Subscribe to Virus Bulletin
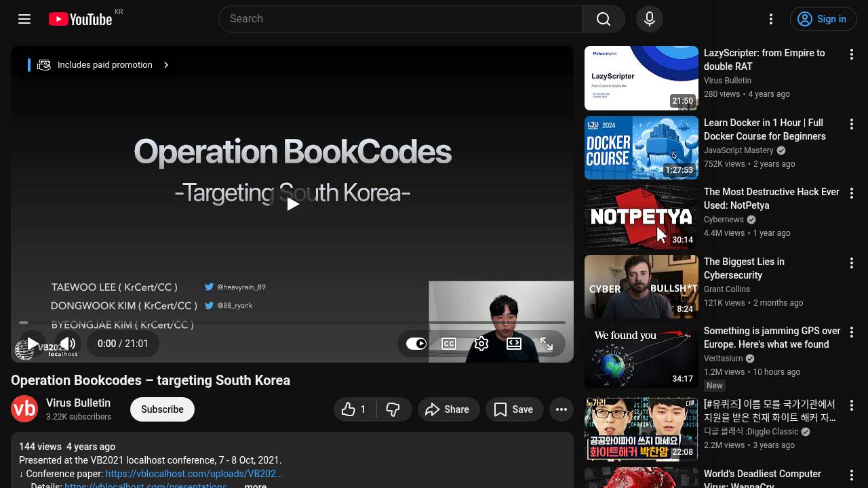868x488 pixels. [162, 409]
